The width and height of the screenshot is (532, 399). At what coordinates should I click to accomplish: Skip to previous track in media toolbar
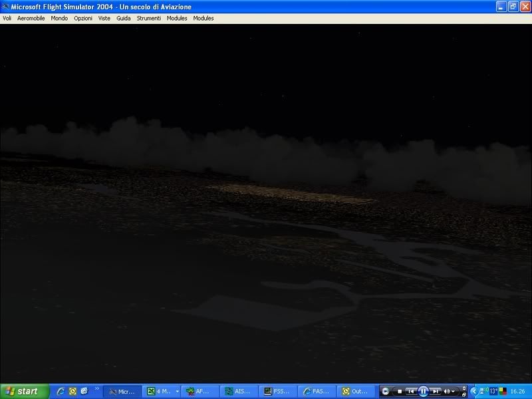tap(411, 391)
